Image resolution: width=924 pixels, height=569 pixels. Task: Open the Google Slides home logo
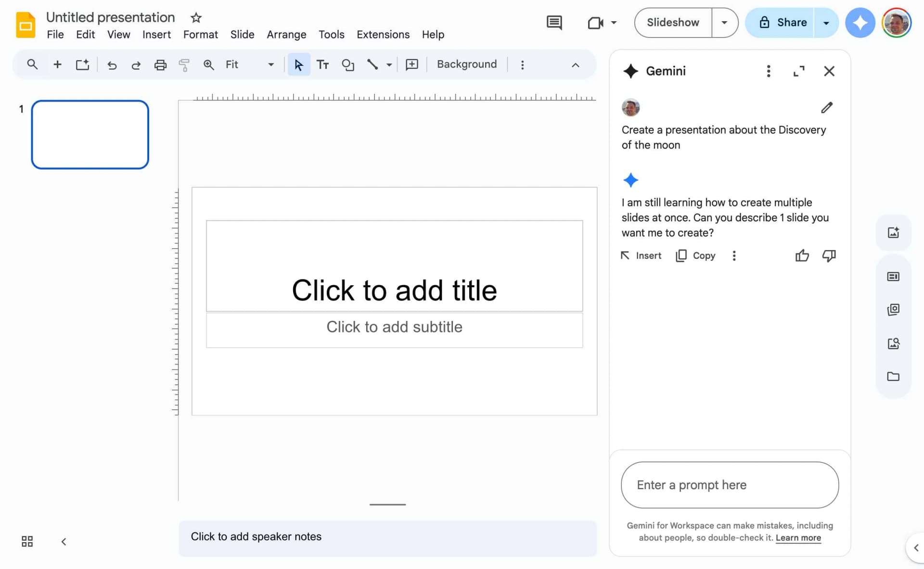click(x=26, y=25)
